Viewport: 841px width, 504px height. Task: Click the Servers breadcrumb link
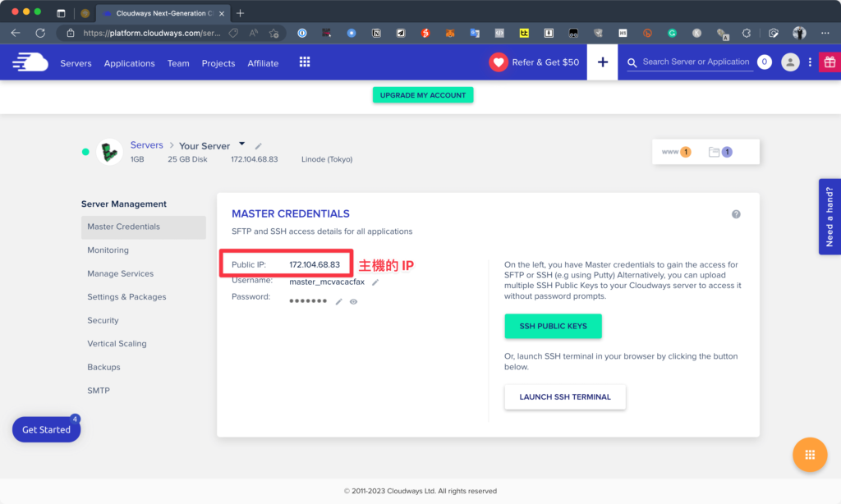pos(146,145)
